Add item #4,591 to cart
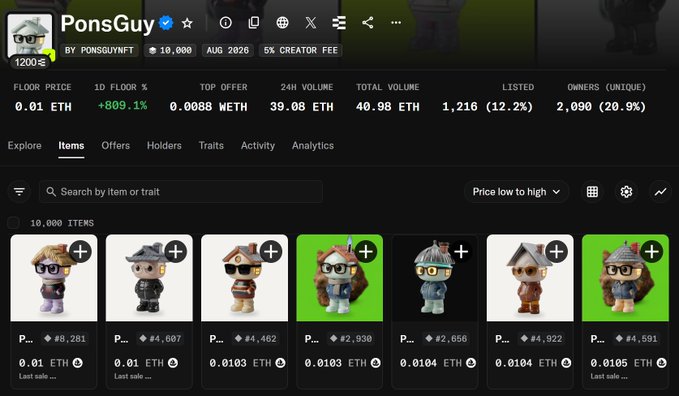Screen dimensions: 679x396 point(652,251)
